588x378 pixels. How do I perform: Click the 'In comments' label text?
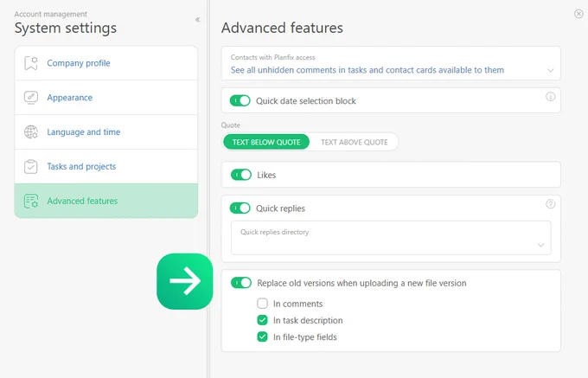(297, 304)
